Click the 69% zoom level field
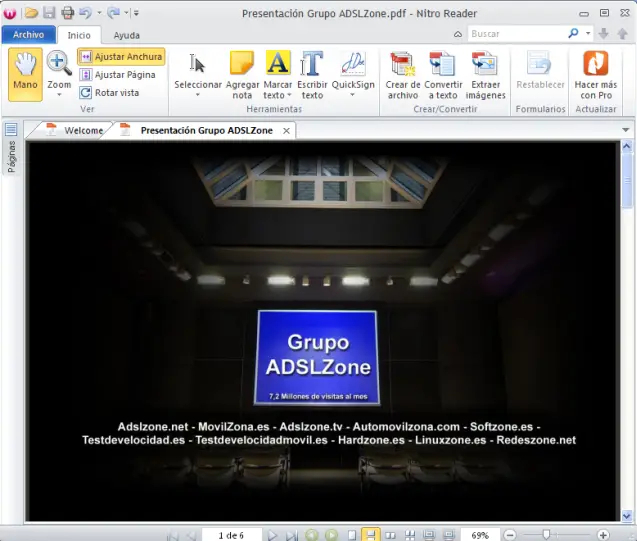The width and height of the screenshot is (637, 541). click(480, 535)
